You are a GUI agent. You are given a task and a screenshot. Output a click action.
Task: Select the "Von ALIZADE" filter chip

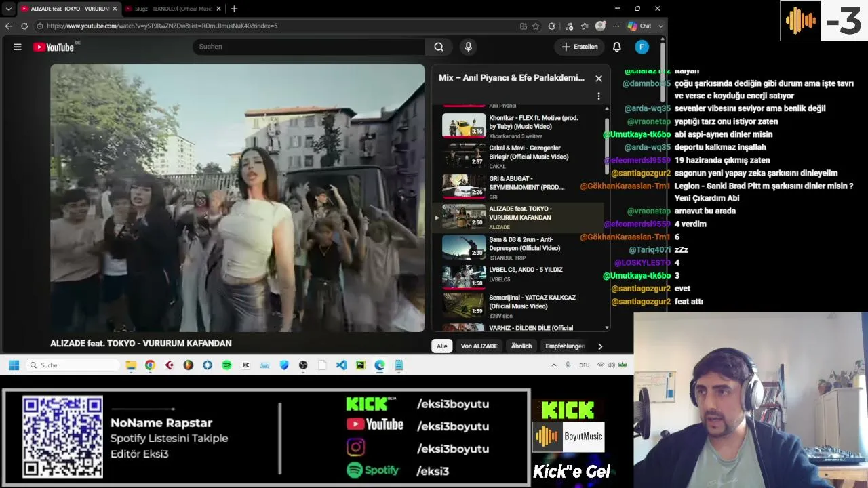479,346
